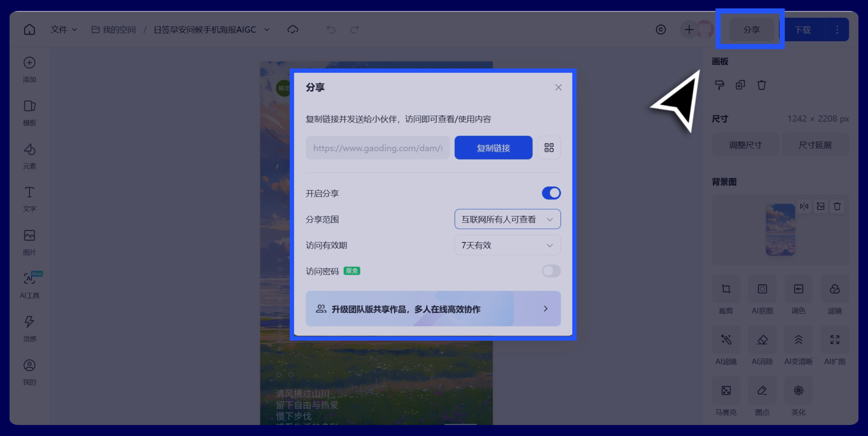Click the 限免 badge
The width and height of the screenshot is (868, 436).
352,271
